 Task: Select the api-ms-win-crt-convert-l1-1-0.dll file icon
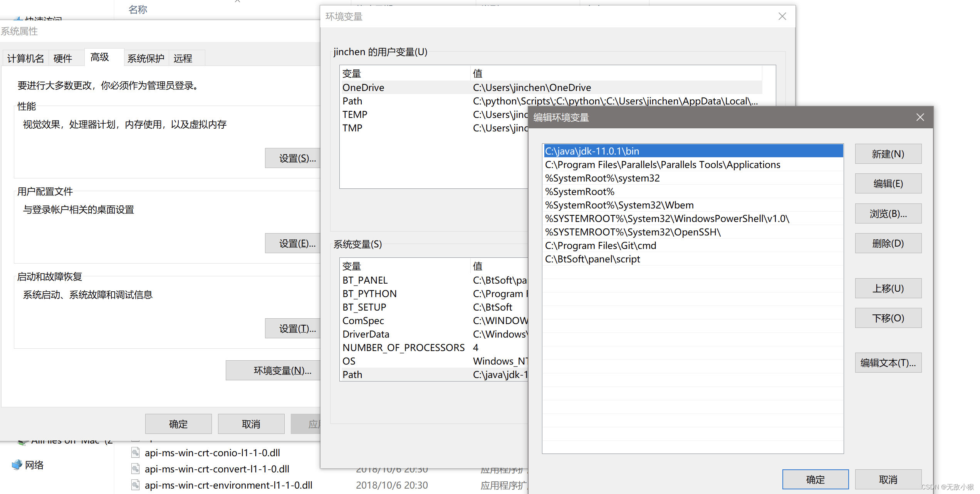[135, 469]
